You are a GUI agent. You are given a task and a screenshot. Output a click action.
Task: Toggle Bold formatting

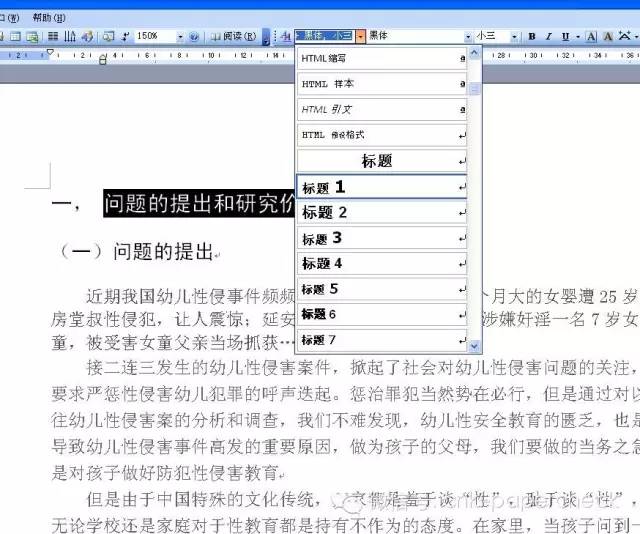click(531, 37)
